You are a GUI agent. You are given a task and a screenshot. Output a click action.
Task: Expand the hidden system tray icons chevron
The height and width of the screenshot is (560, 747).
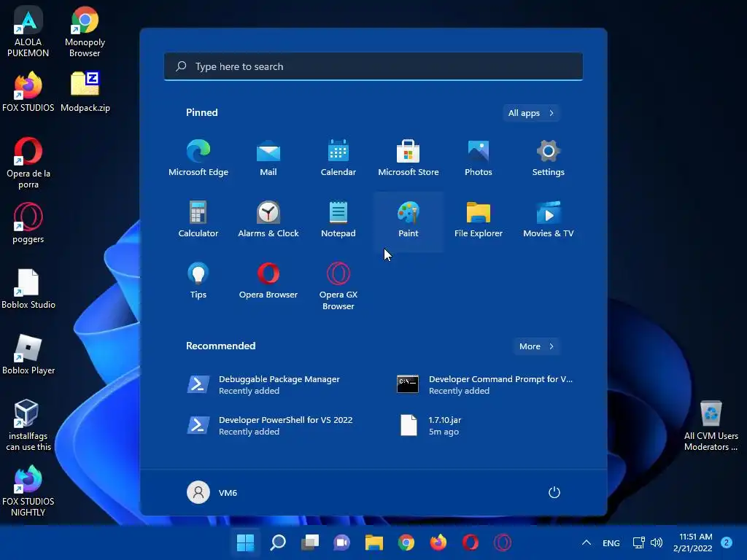tap(587, 542)
